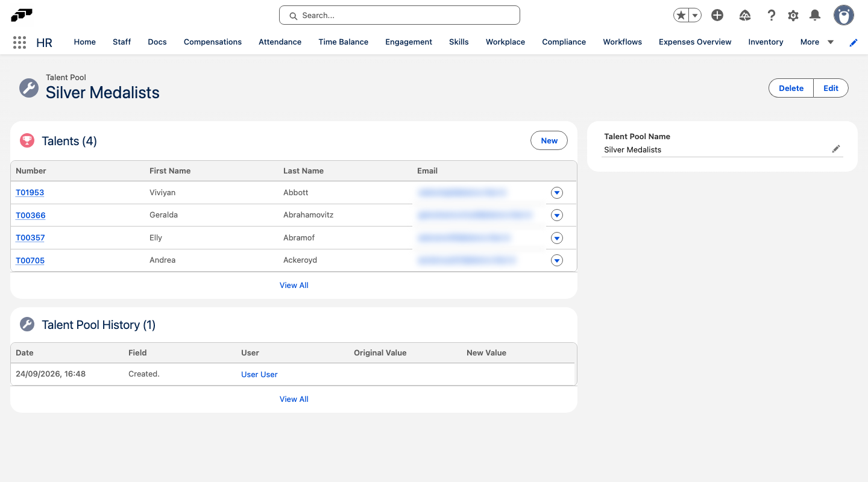Open row actions for Viviyan Abbott
868x482 pixels.
[x=557, y=193]
